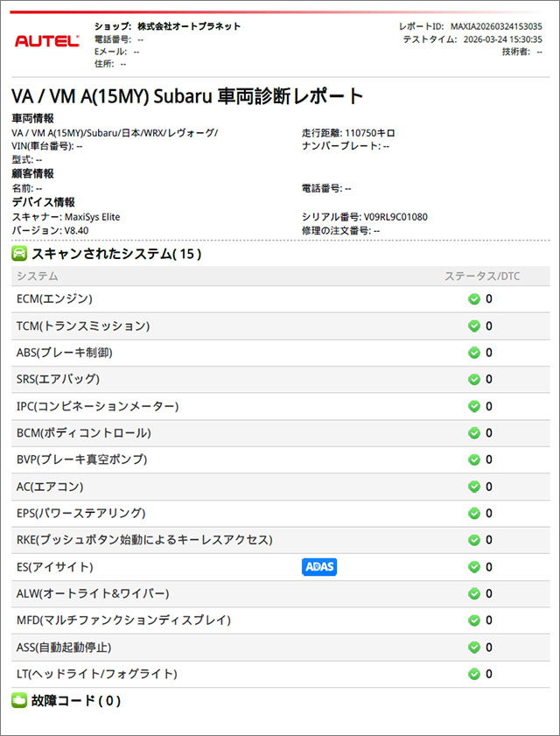Click green check icon for MFD row
The height and width of the screenshot is (736, 560).
tap(474, 620)
